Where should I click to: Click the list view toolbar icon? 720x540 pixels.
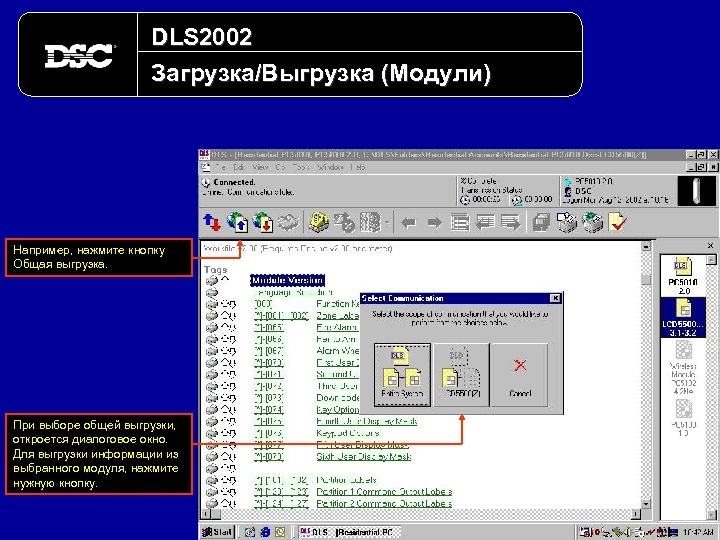pyautogui.click(x=460, y=223)
